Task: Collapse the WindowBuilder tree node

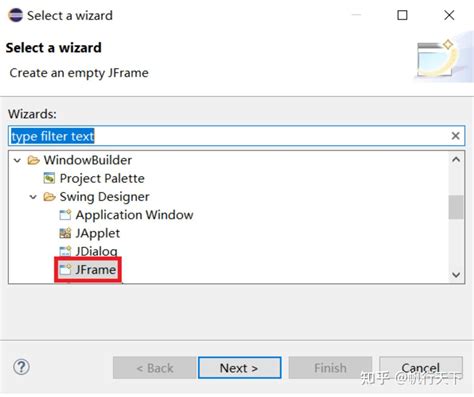Action: [17, 161]
